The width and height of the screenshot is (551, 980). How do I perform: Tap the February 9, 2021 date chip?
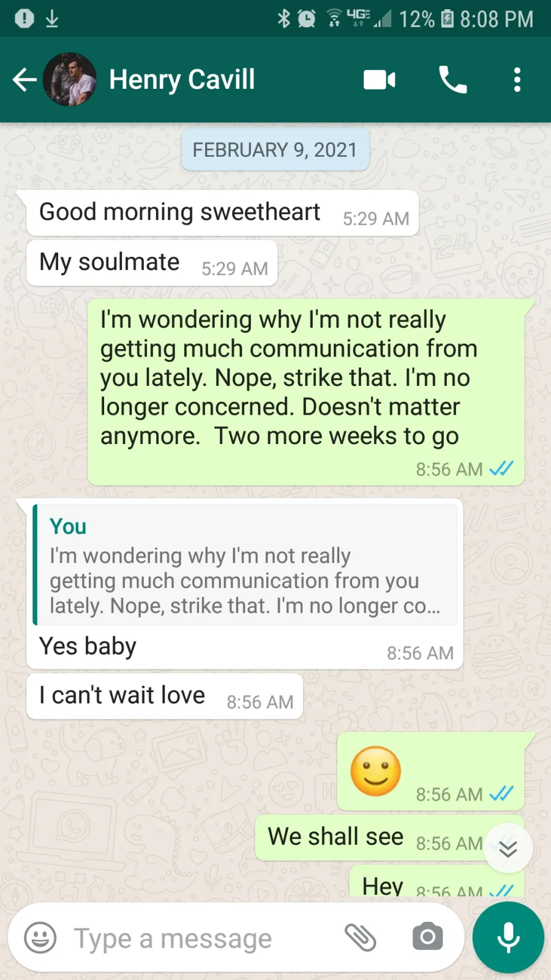click(275, 149)
